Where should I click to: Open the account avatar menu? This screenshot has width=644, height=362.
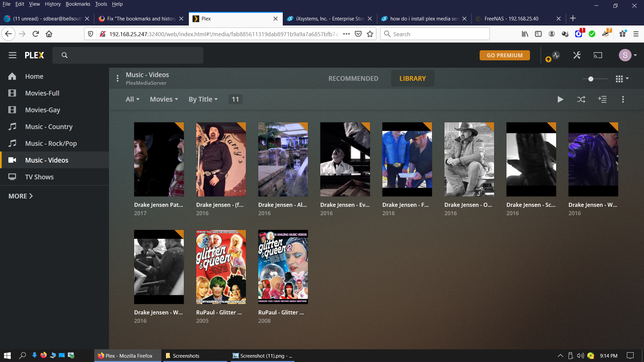[x=628, y=55]
